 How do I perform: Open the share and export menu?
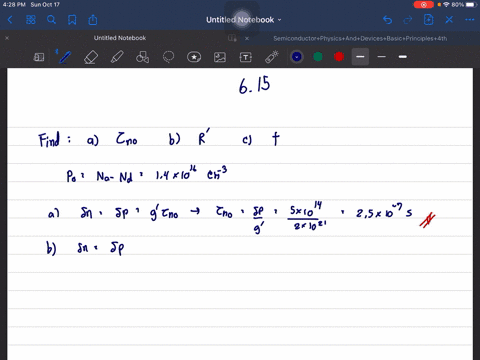pos(93,20)
